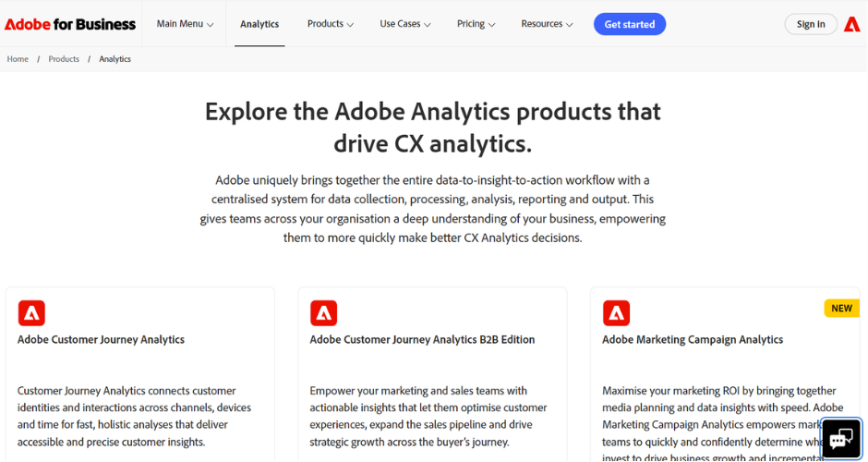The width and height of the screenshot is (868, 462).
Task: Click the blue Get started button
Action: pos(630,24)
